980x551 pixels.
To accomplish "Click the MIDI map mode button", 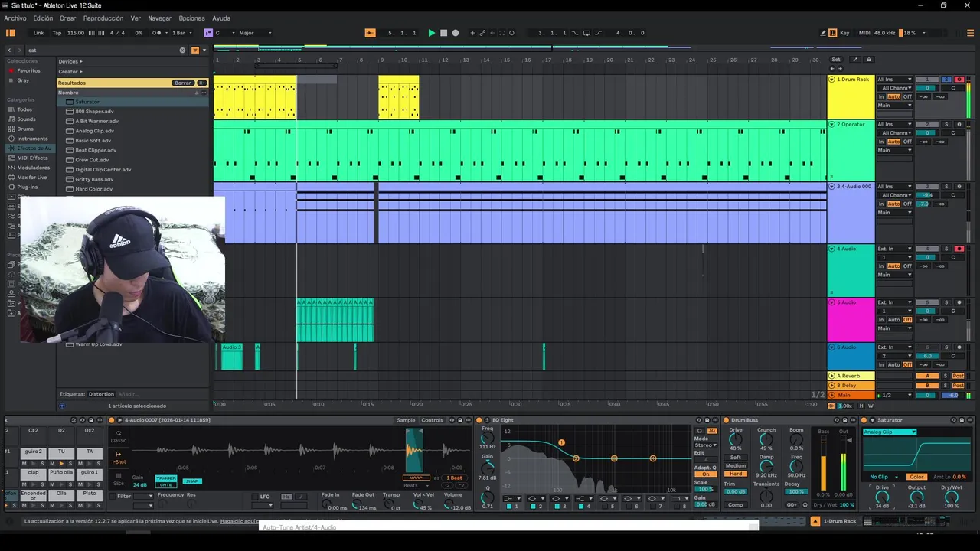I will [x=864, y=33].
